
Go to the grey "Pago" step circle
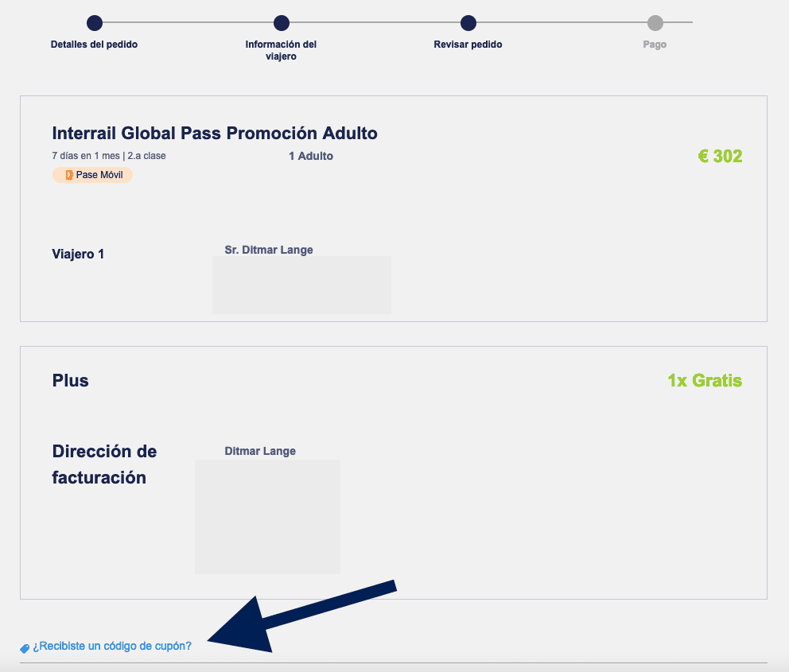click(655, 23)
